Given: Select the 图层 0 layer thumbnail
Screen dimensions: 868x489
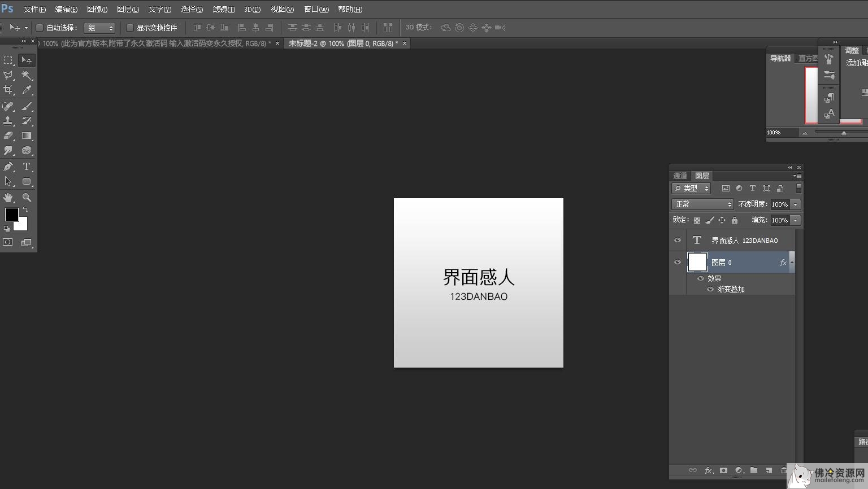Looking at the screenshot, I should (x=697, y=263).
